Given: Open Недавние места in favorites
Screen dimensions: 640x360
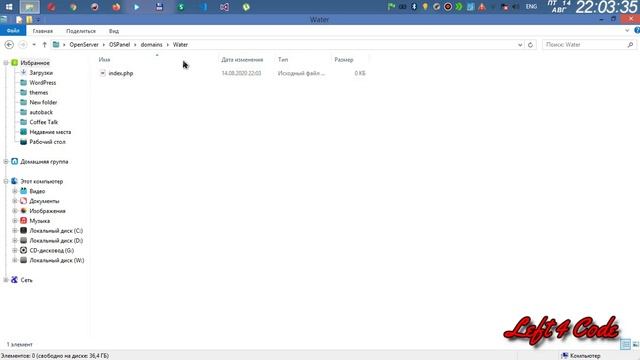Looking at the screenshot, I should click(50, 132).
